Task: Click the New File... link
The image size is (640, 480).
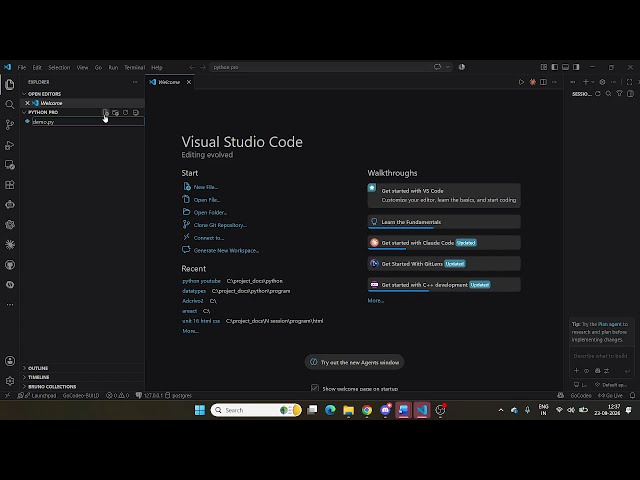Action: click(x=206, y=187)
